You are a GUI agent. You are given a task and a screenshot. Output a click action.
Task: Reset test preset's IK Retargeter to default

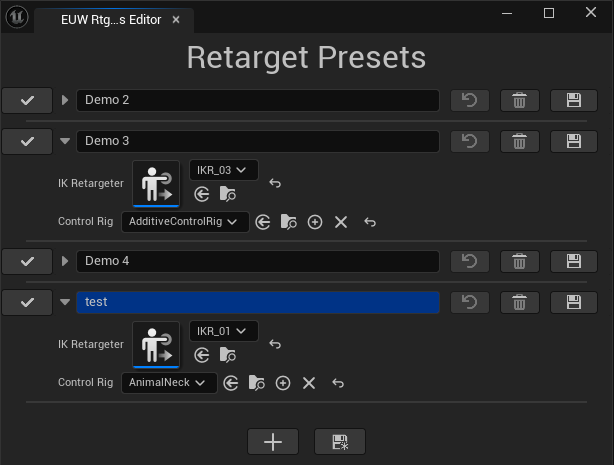point(276,344)
